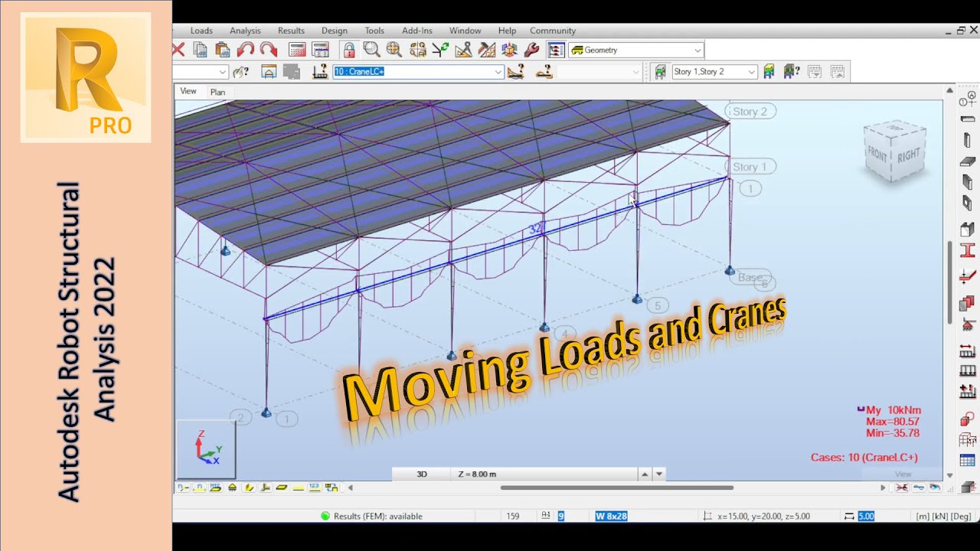Screen dimensions: 980x551
Task: Open the Supports icon in right toolbar
Action: 968,324
